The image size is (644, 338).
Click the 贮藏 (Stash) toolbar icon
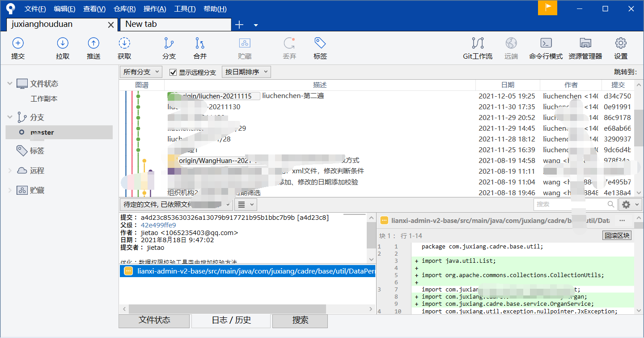click(x=245, y=43)
